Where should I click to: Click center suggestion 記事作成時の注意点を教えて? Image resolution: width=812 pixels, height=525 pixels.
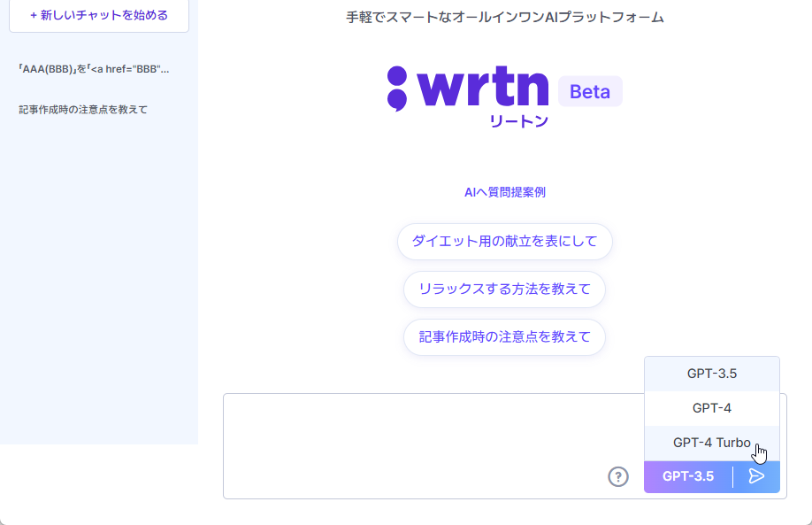504,337
